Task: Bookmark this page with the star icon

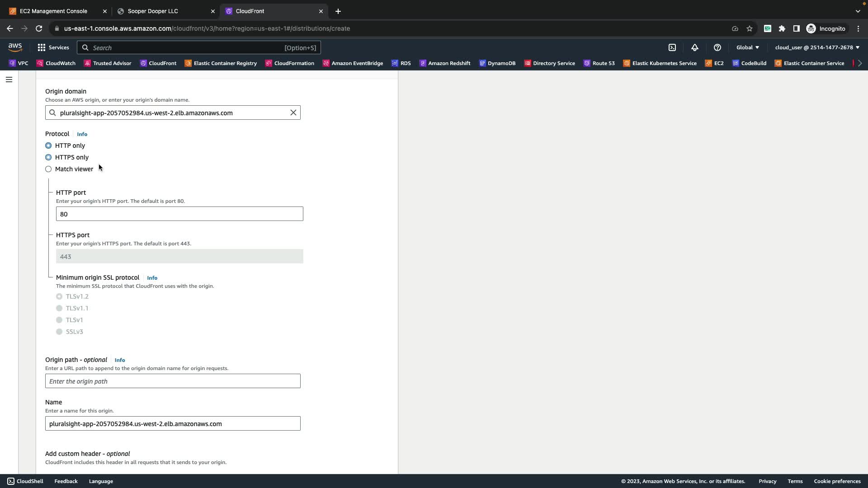Action: click(x=750, y=28)
